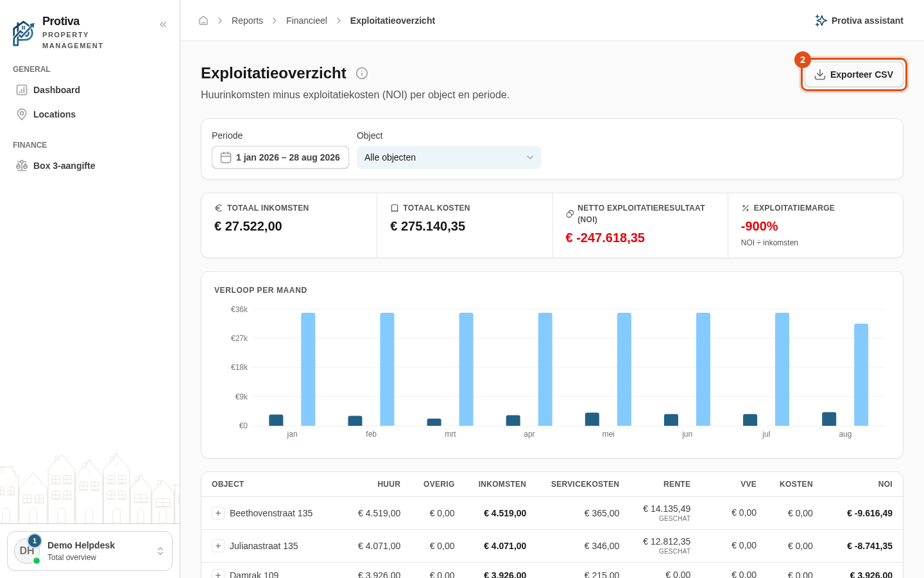Click the jan kosten light-blue bar

[308, 369]
